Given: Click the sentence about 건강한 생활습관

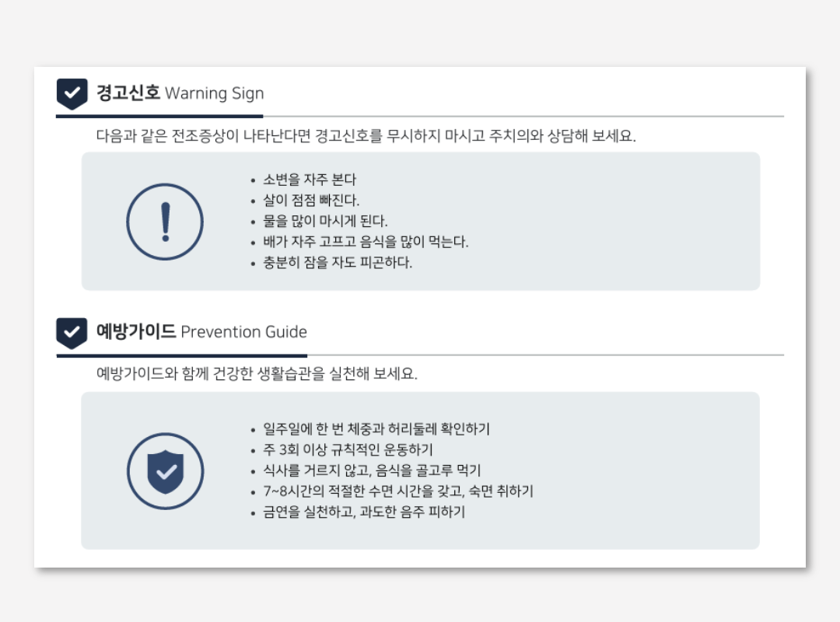Looking at the screenshot, I should coord(257,373).
